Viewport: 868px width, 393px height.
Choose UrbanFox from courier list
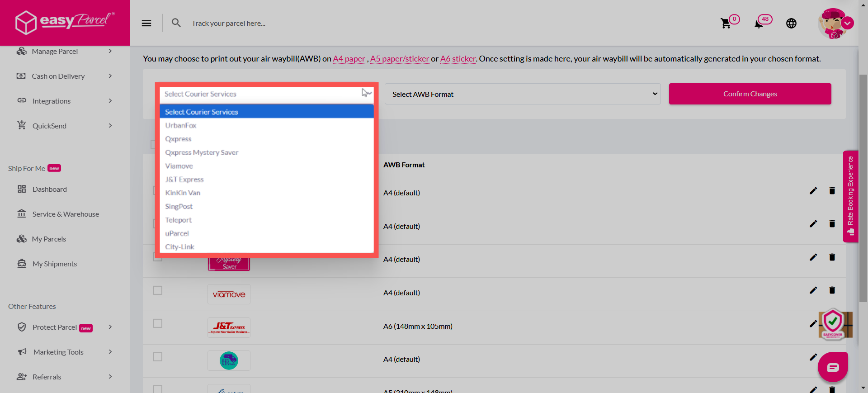[x=267, y=125]
